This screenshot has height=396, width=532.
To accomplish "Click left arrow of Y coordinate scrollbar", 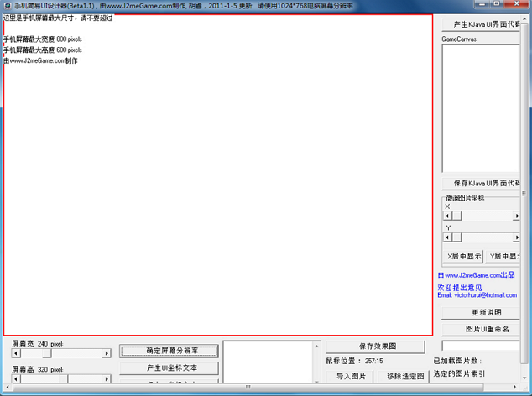I will pyautogui.click(x=447, y=237).
